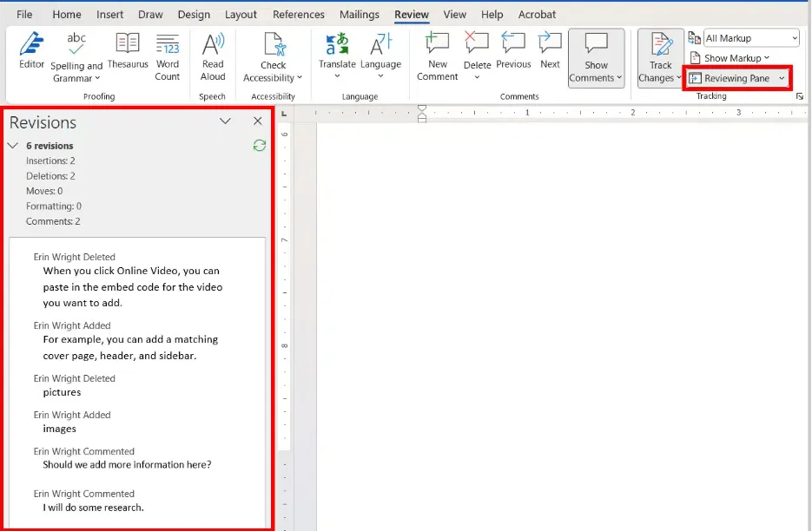Click the Delete comment icon

click(x=477, y=43)
